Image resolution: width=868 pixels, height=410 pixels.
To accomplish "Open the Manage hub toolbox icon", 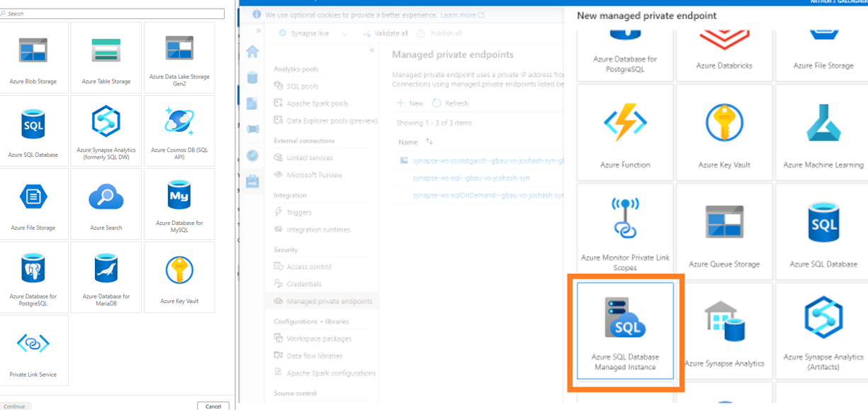I will (253, 182).
